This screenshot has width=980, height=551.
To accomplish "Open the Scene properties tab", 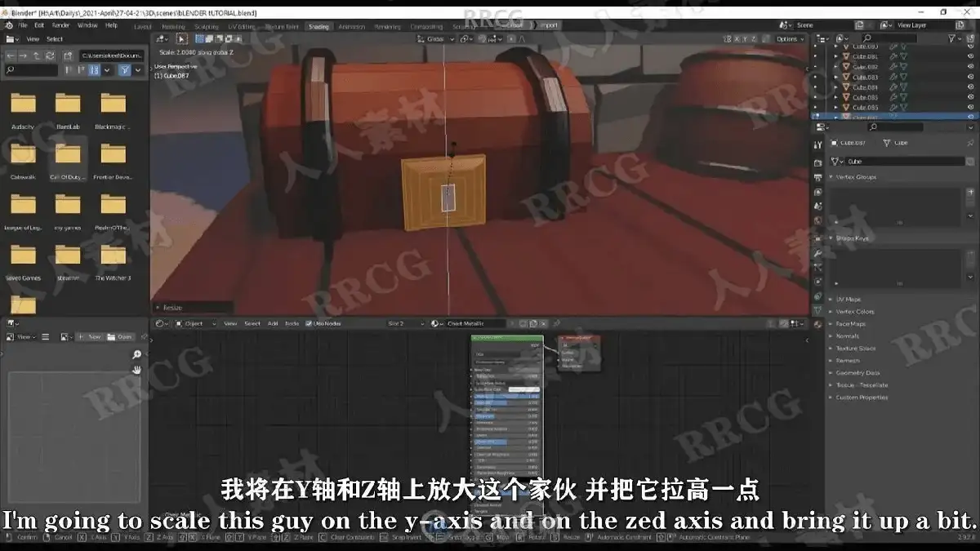I will (x=818, y=207).
